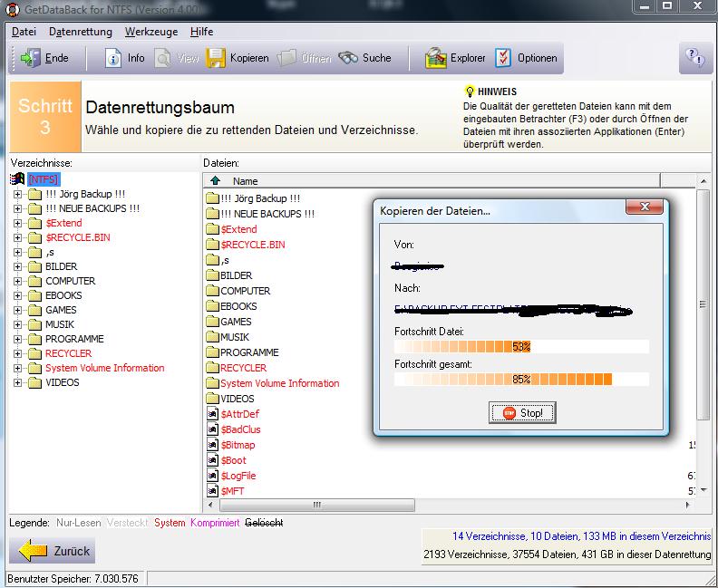The height and width of the screenshot is (588, 718).
Task: Open the Optionen checklist icon
Action: click(x=503, y=58)
